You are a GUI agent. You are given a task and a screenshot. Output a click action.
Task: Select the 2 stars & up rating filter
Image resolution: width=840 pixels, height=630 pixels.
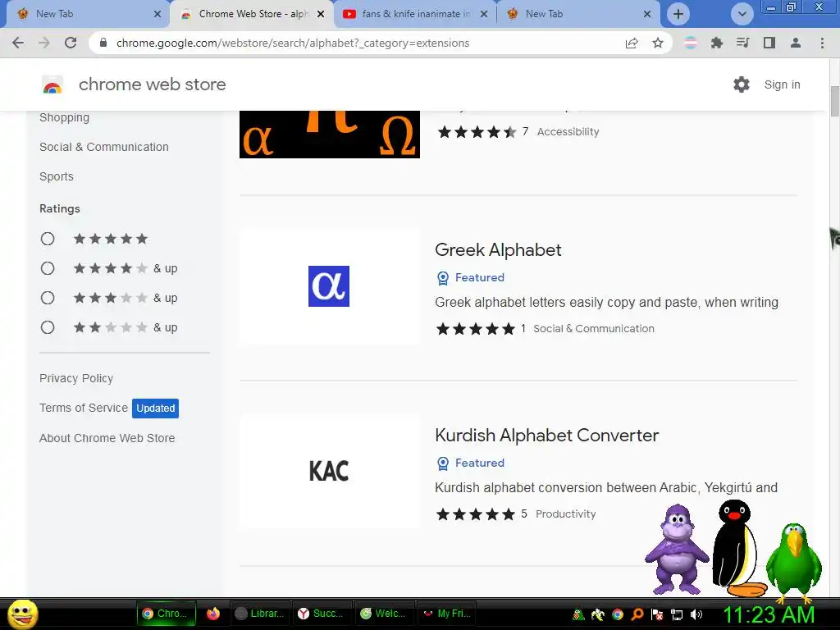click(x=48, y=327)
